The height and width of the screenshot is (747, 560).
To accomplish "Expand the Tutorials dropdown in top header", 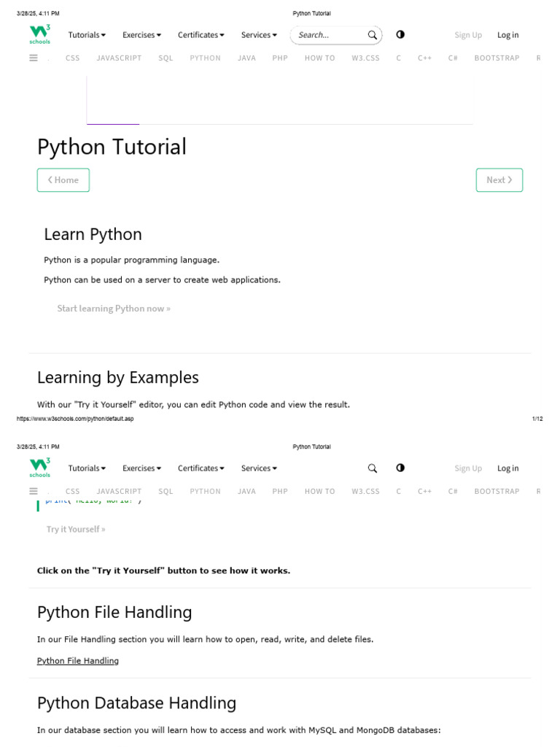I will pos(87,35).
